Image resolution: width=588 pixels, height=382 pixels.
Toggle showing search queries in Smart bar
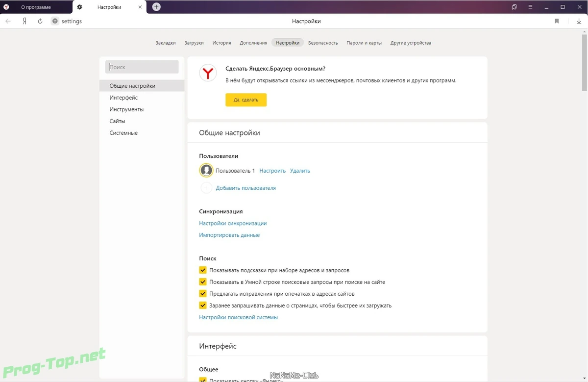203,282
